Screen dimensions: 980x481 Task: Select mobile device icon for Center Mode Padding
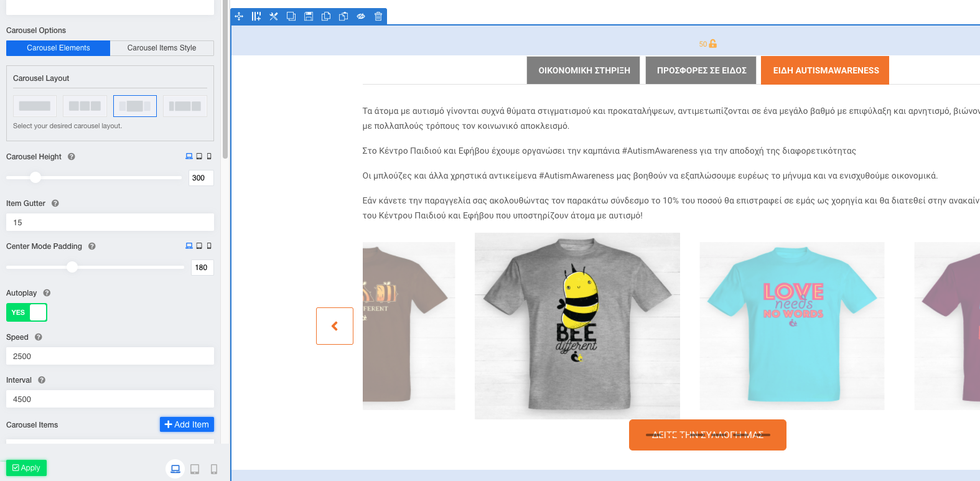[209, 246]
